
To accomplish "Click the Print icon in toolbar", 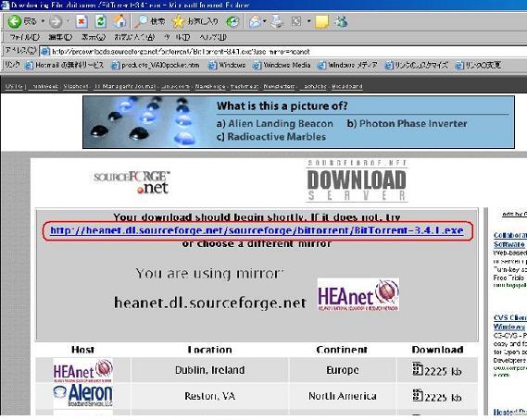I will pos(277,21).
